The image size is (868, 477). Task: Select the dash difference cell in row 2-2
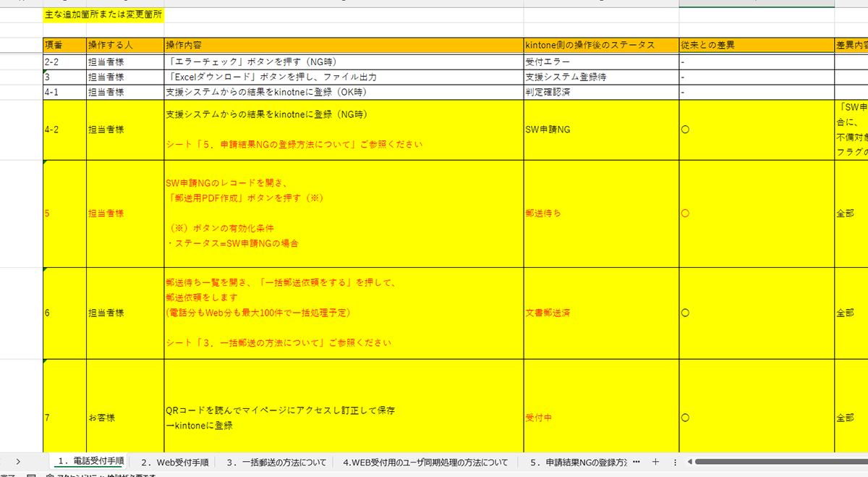tap(757, 62)
